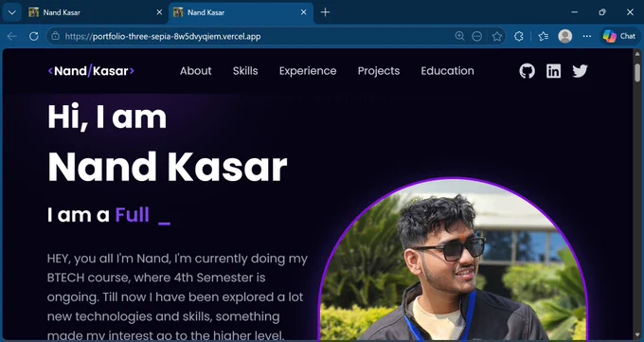Image resolution: width=644 pixels, height=342 pixels.
Task: Open the Favorites list icon
Action: [544, 36]
